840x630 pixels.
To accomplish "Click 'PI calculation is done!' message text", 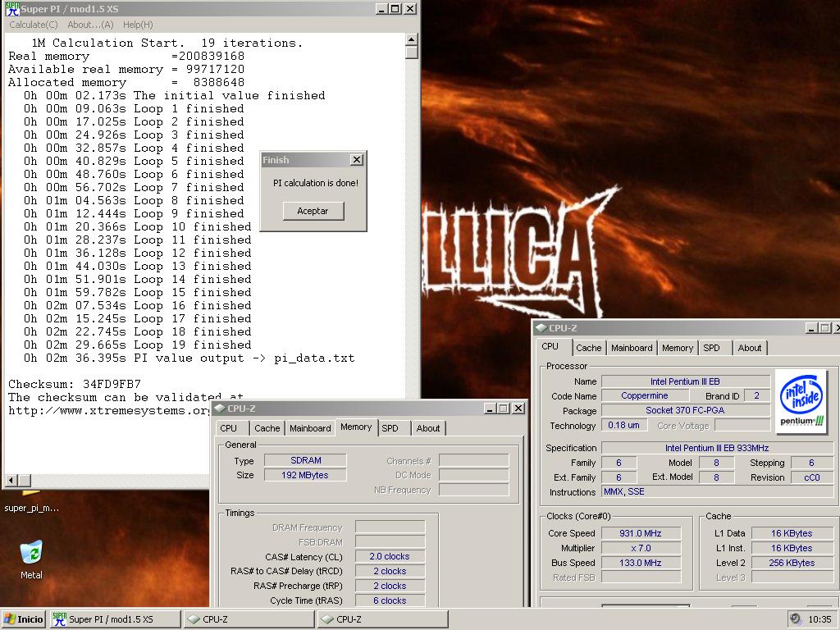I will (316, 183).
